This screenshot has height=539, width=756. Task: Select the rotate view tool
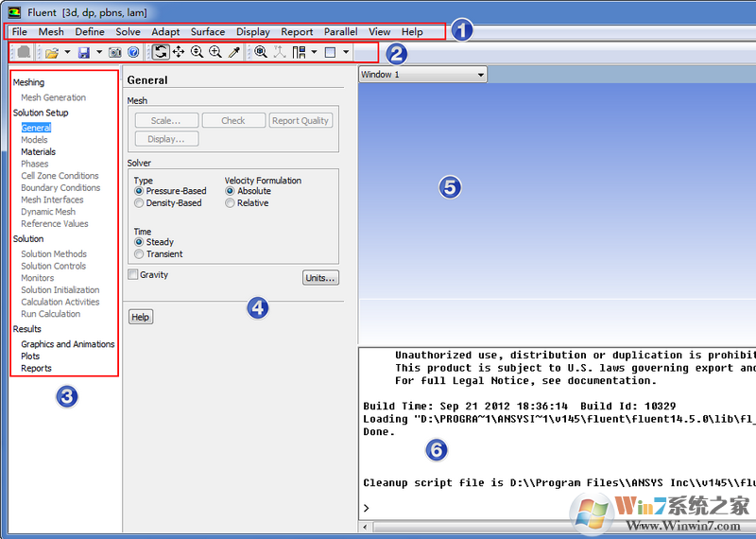click(161, 52)
